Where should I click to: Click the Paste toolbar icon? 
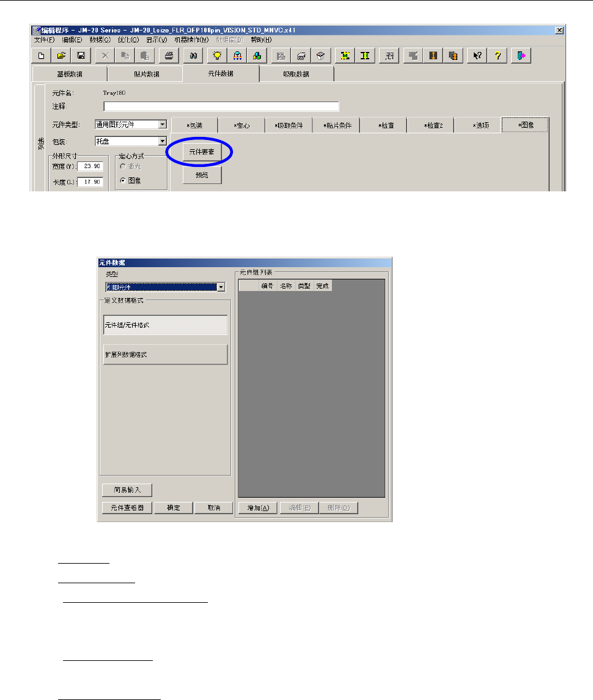tap(145, 56)
